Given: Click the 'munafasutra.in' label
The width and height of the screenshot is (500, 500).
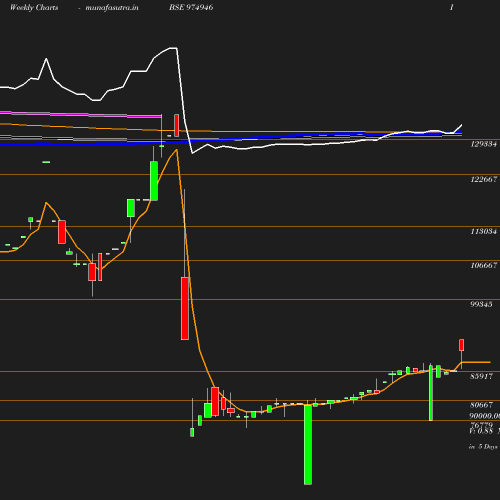Looking at the screenshot, I should pos(112,8).
